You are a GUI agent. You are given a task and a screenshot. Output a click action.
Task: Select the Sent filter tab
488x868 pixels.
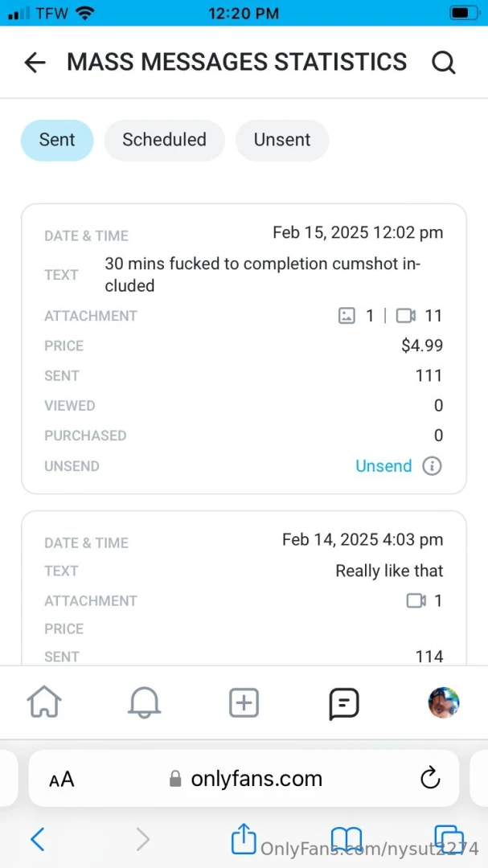tap(57, 140)
